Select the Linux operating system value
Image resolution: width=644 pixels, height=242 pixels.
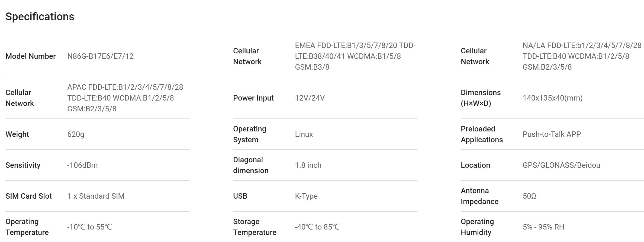[304, 134]
